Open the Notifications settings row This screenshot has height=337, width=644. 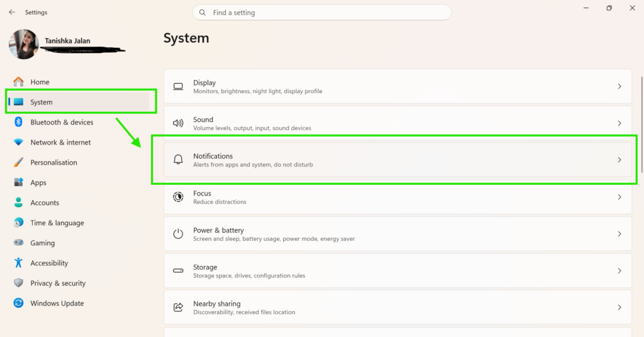[x=397, y=160]
